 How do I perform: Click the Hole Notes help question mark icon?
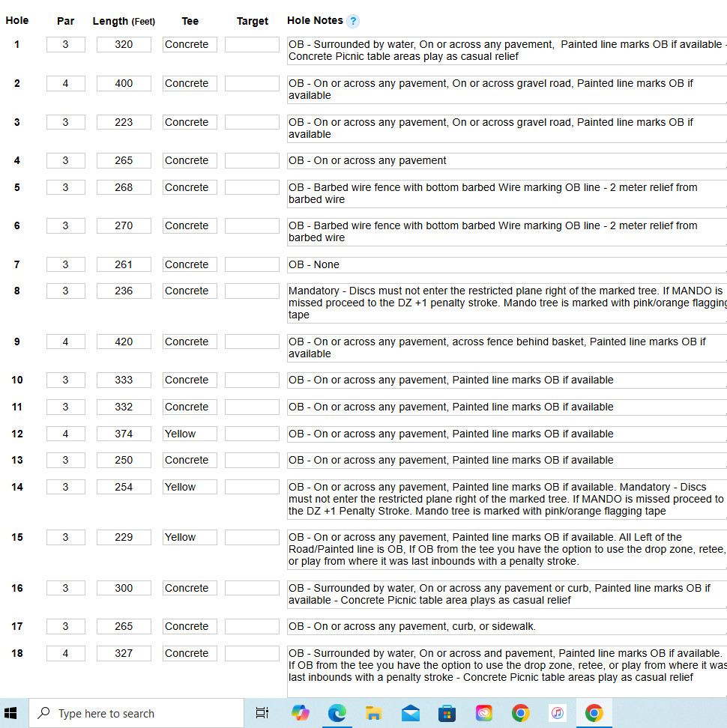[x=353, y=21]
